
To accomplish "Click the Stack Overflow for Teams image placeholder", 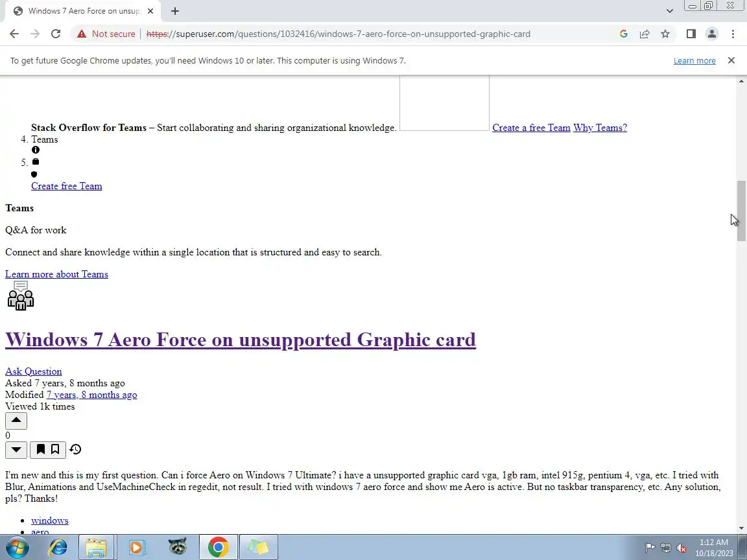I will 444,103.
